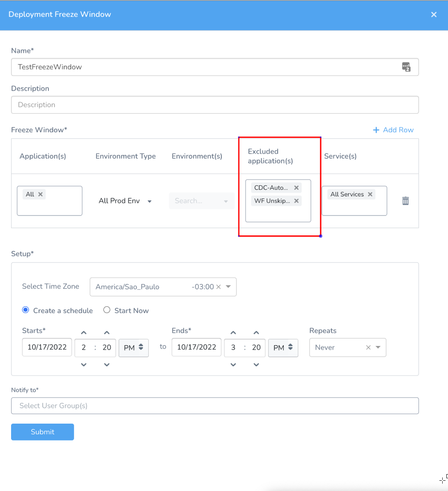
Task: Submit the deployment freeze window
Action: pyautogui.click(x=43, y=432)
